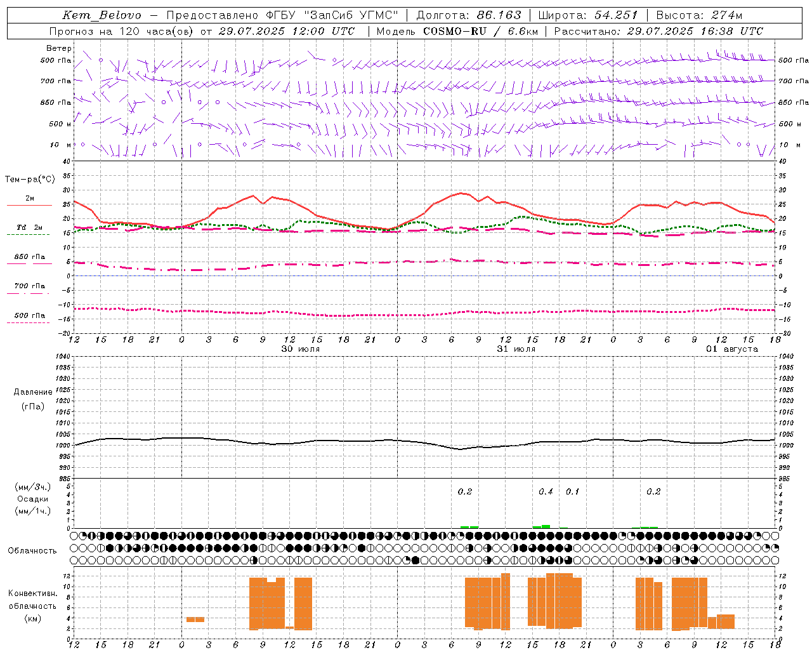Select the 30 июля date label

(x=301, y=349)
